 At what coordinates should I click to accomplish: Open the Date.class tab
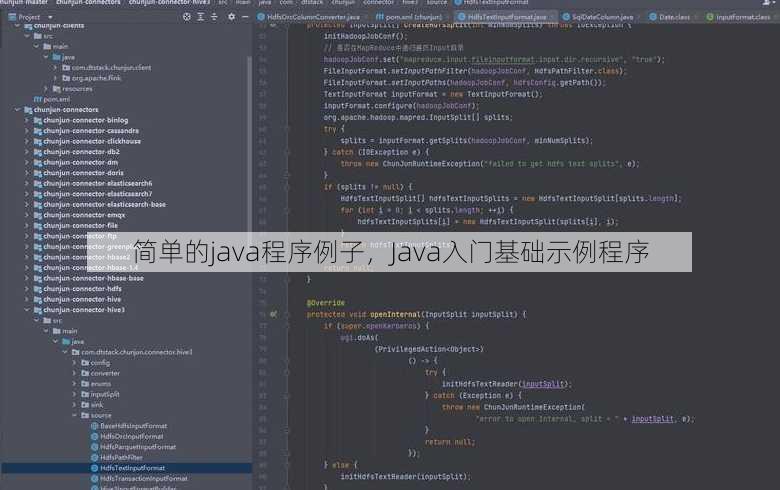click(x=670, y=17)
